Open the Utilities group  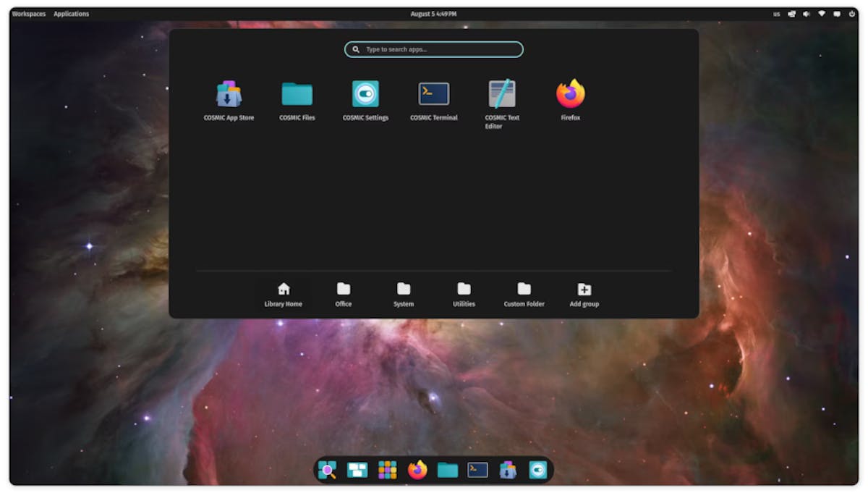(x=464, y=295)
